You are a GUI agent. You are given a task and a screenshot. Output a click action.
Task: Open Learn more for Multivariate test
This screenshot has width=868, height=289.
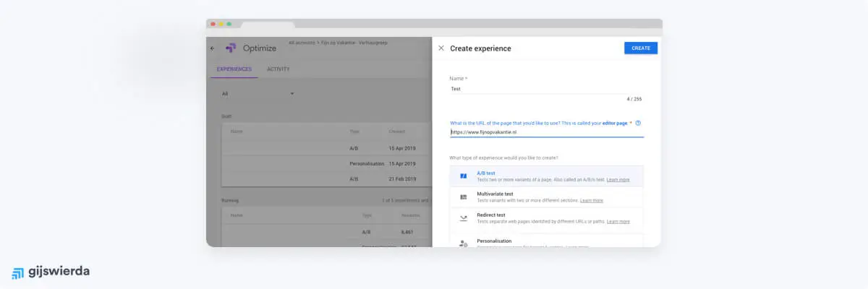coord(592,200)
